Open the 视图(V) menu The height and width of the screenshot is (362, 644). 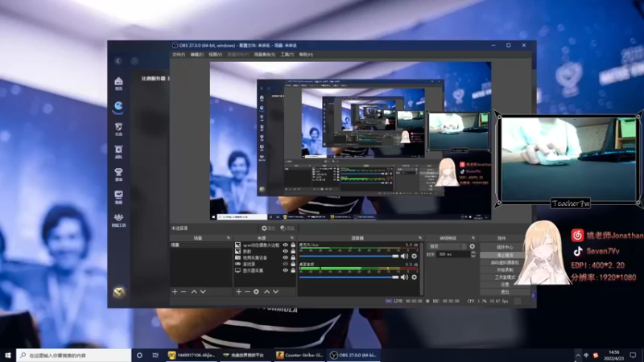(215, 55)
